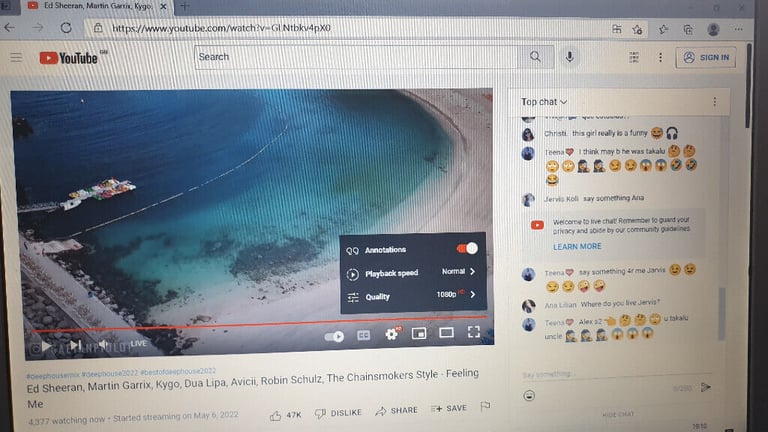768x432 pixels.
Task: Open browser settings and more menu
Action: point(739,29)
